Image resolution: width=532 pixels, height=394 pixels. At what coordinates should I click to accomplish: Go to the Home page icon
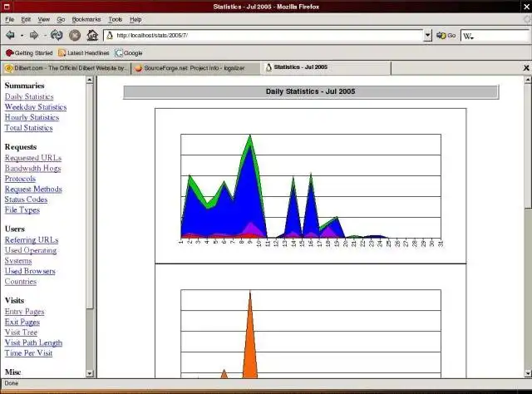tap(92, 35)
